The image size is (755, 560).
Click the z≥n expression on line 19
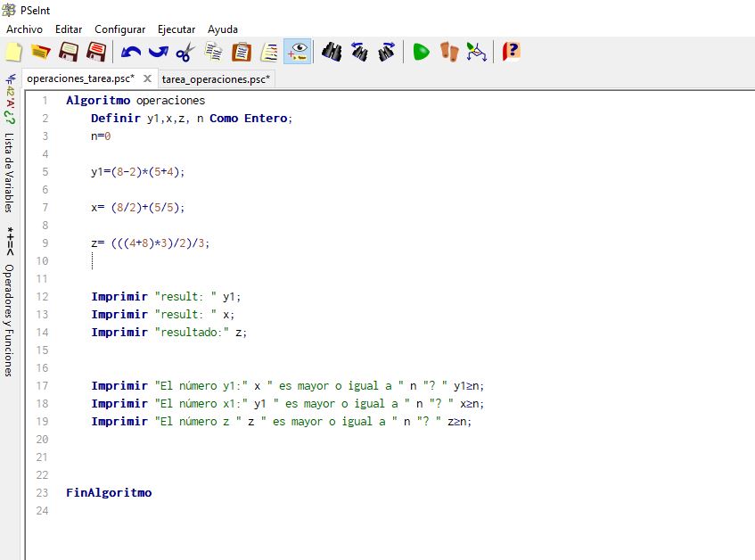459,421
